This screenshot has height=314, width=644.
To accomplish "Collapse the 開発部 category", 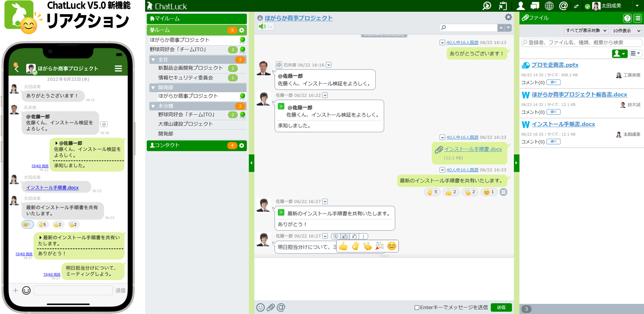I will tap(153, 87).
